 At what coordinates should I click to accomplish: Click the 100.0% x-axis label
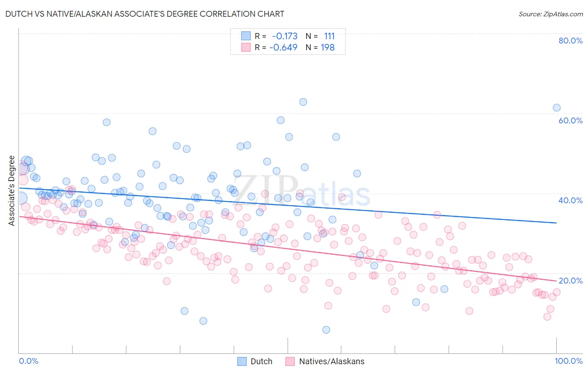[569, 361]
